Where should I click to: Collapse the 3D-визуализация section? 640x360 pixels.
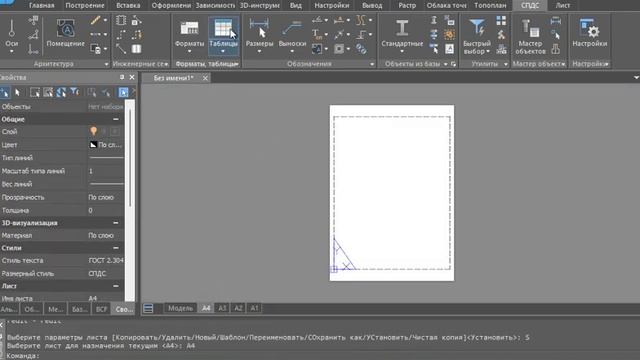[116, 223]
